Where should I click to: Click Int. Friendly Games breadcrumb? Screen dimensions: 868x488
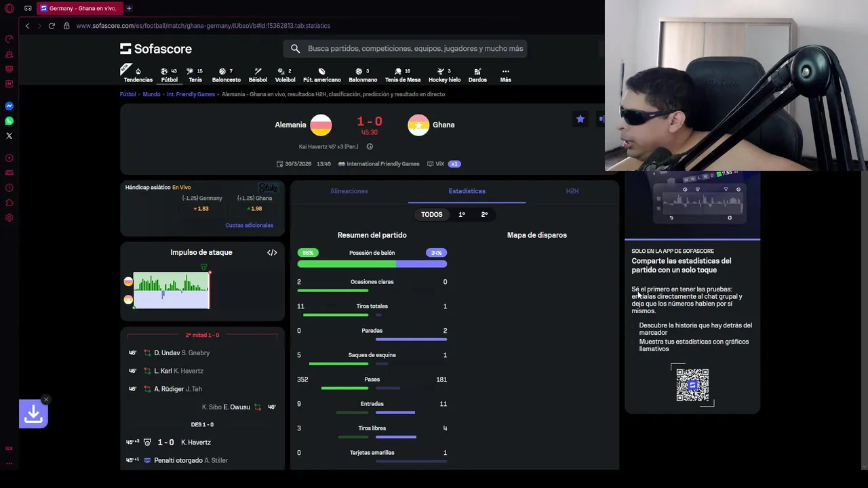click(191, 94)
